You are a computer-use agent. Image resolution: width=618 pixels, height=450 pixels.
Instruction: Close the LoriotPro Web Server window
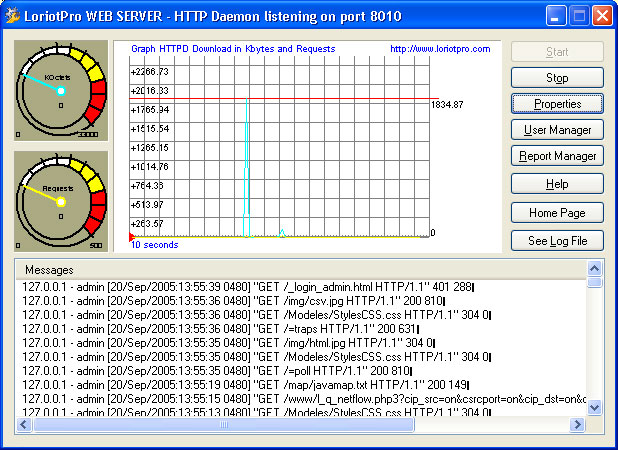tap(602, 16)
